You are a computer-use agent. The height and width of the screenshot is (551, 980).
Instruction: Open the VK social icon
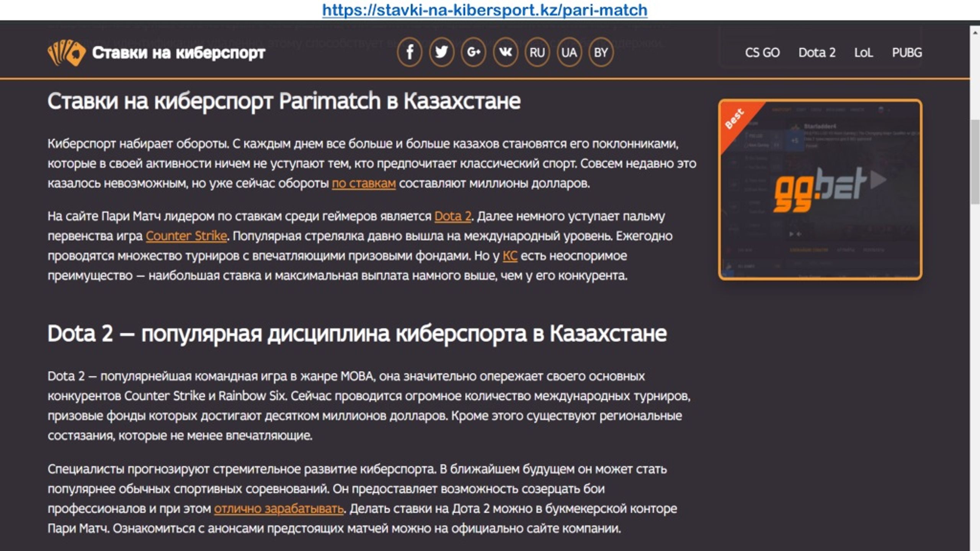click(505, 52)
